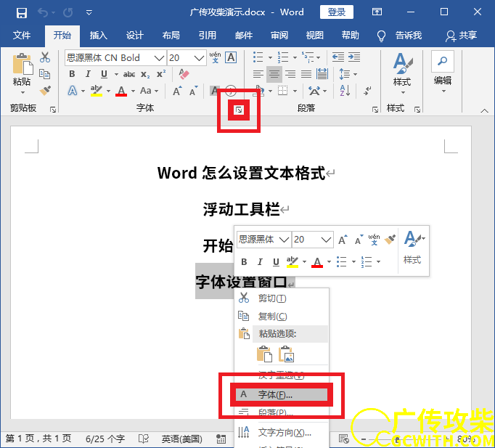Select Font (字体) in the context menu
Screen dimensions: 495x448
[282, 394]
